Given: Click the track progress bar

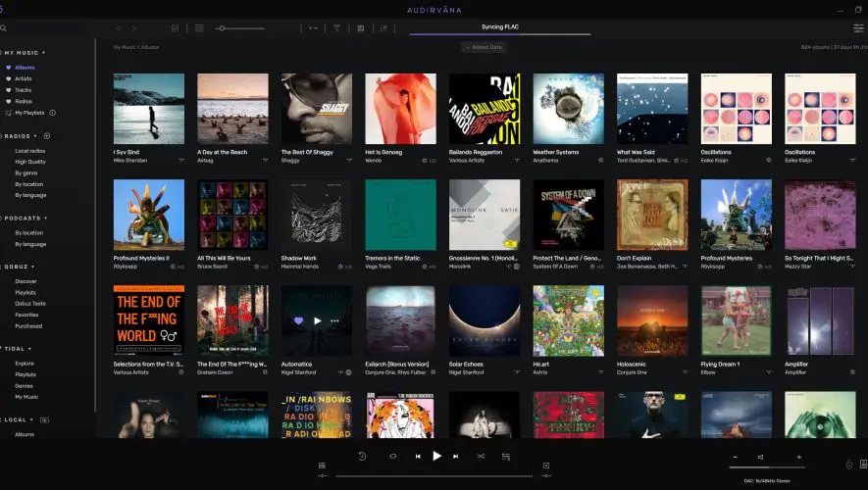Looking at the screenshot, I should [434, 475].
